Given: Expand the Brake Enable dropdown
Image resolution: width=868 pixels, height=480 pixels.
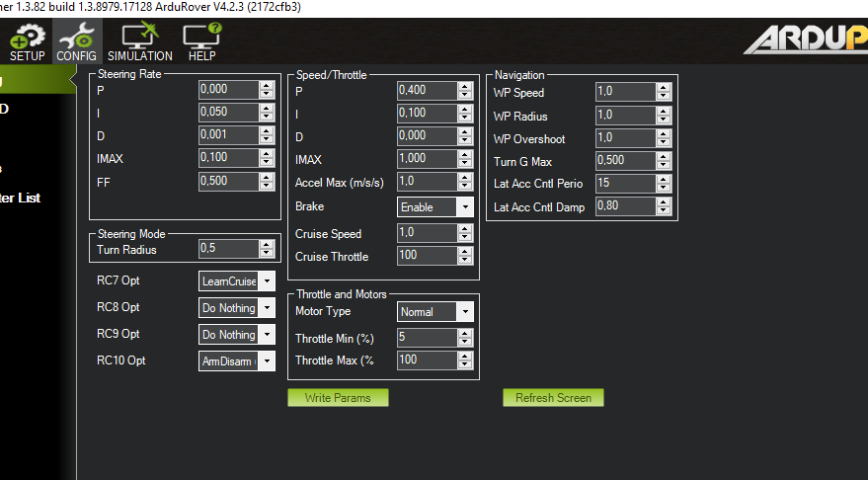Looking at the screenshot, I should pos(465,207).
